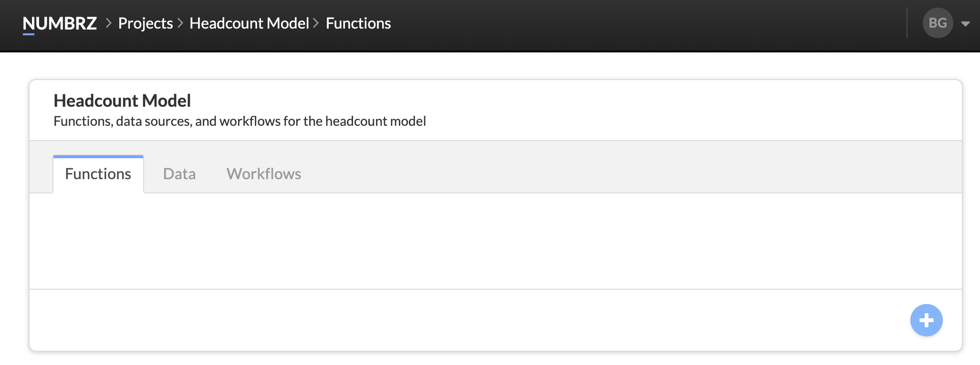Switch to the Data tab
Screen dimensions: 980x365
(179, 174)
